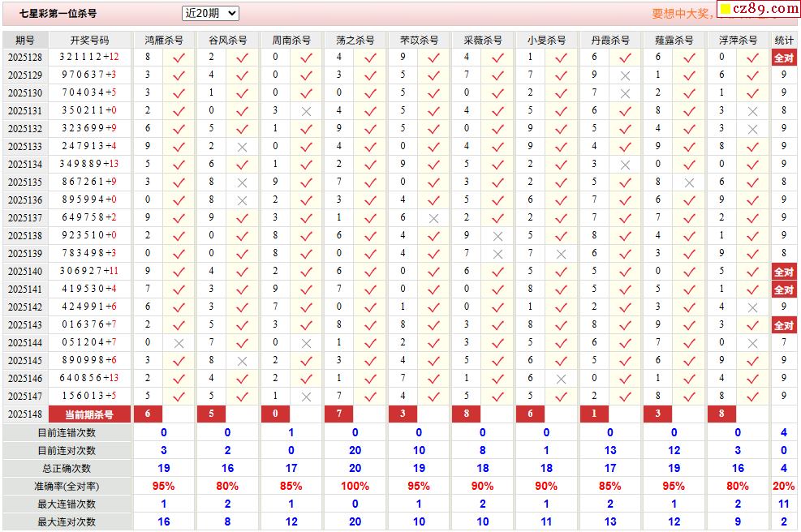Click the 当前期杀号 row label
Image resolution: width=801 pixels, height=532 pixels.
tap(89, 414)
